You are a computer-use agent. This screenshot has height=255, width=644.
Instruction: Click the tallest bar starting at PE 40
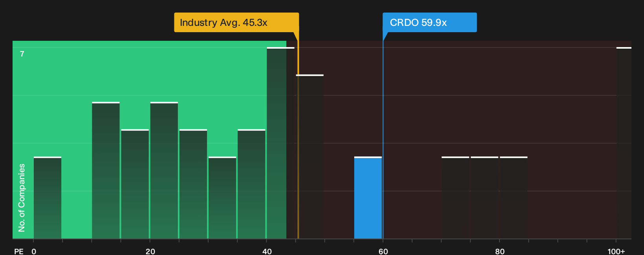[x=280, y=143]
